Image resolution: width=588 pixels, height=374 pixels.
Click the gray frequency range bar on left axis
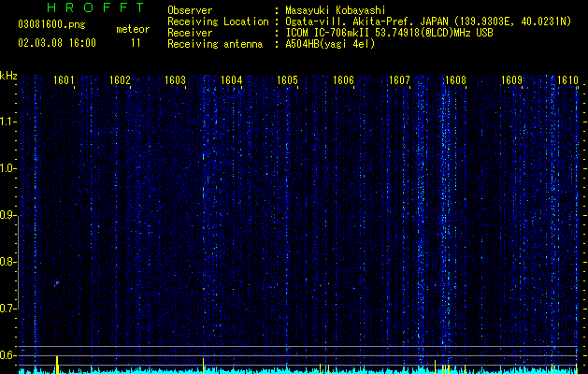pos(19,262)
